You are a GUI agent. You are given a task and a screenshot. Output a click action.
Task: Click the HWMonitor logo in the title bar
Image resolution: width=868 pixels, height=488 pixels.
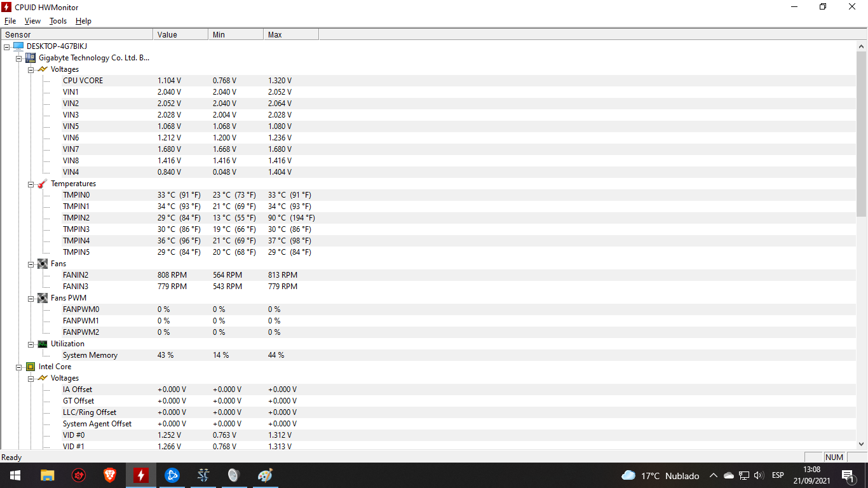[7, 7]
